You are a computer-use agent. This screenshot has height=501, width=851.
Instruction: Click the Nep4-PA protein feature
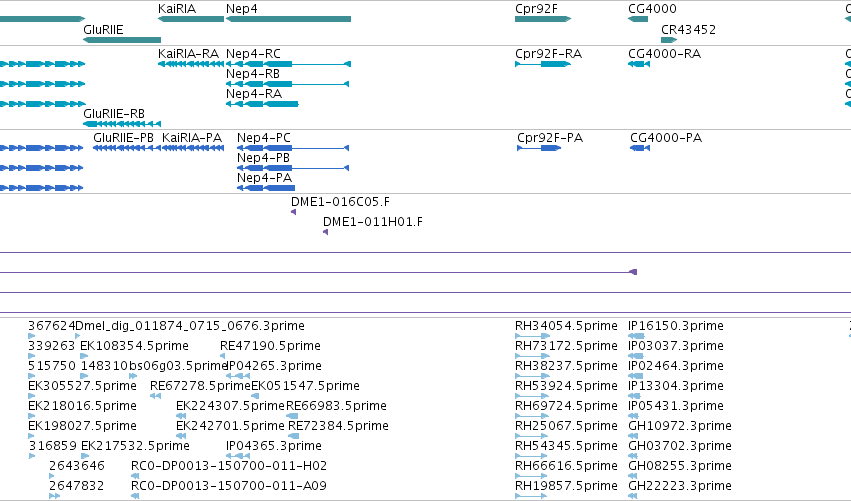coord(266,188)
